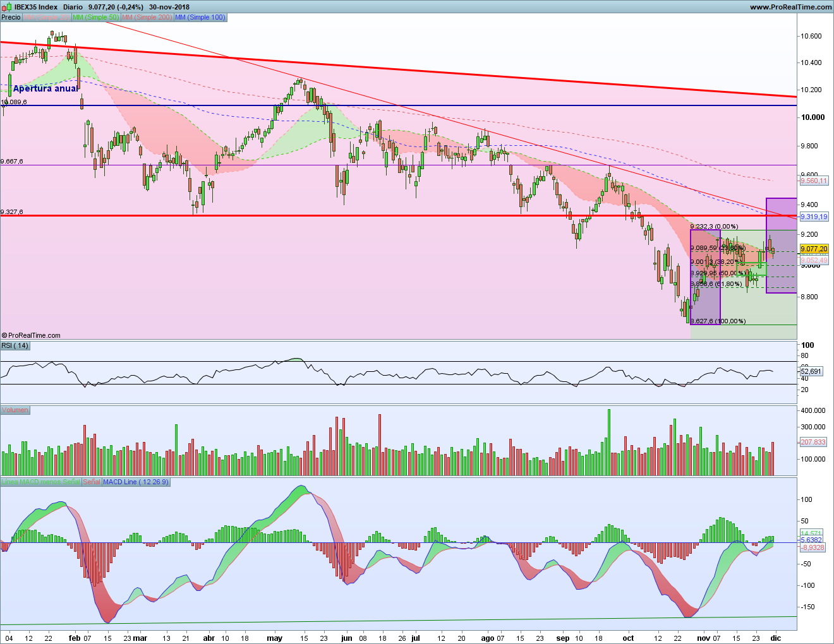Click the Apertura anual text annotation
This screenshot has height=644, width=834.
[45, 88]
